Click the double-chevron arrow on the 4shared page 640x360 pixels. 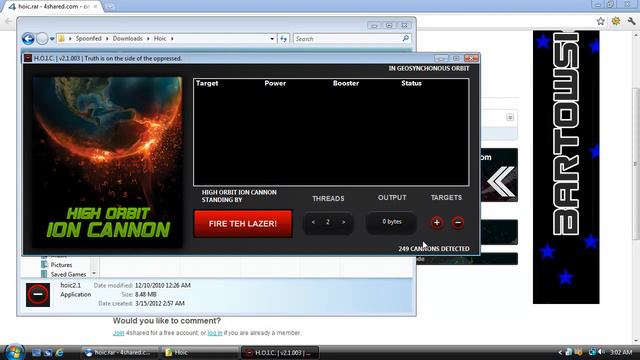pyautogui.click(x=500, y=182)
